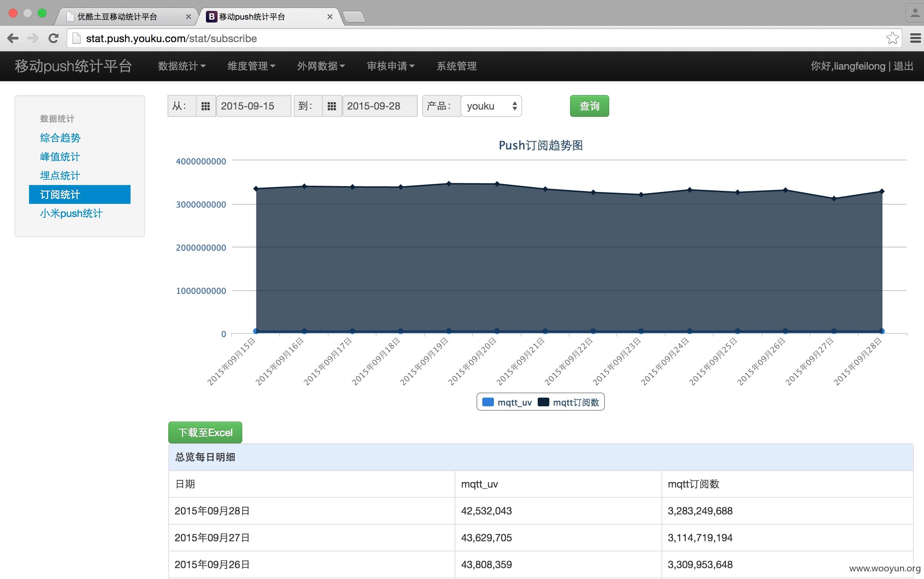Click the 退出 logout link

[x=903, y=66]
